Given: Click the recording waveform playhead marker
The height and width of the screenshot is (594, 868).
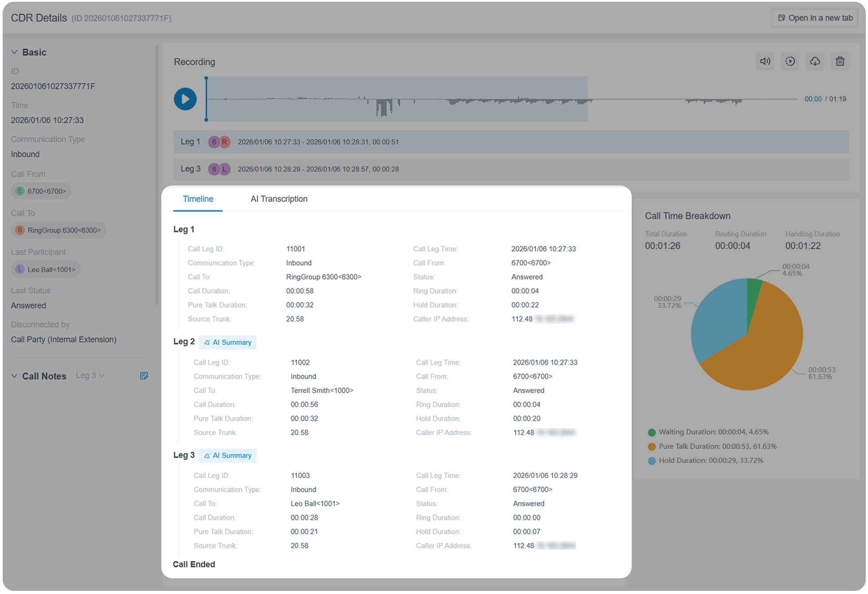Looking at the screenshot, I should tap(206, 99).
